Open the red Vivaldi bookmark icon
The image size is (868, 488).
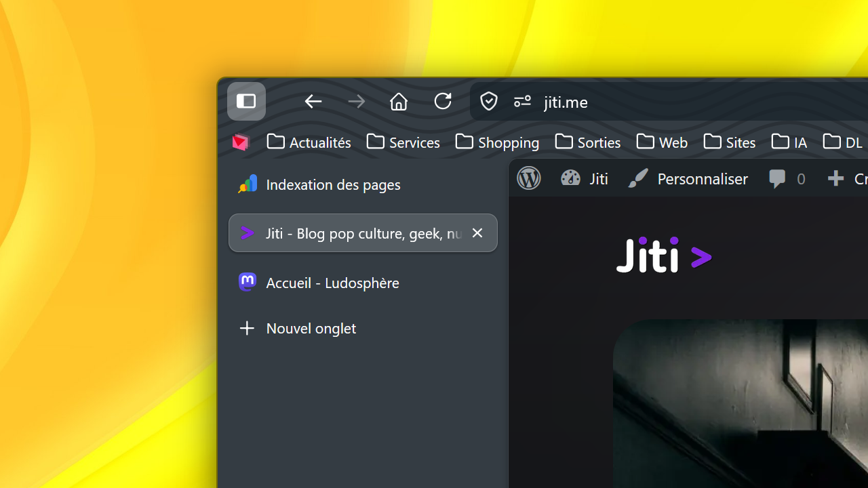241,142
